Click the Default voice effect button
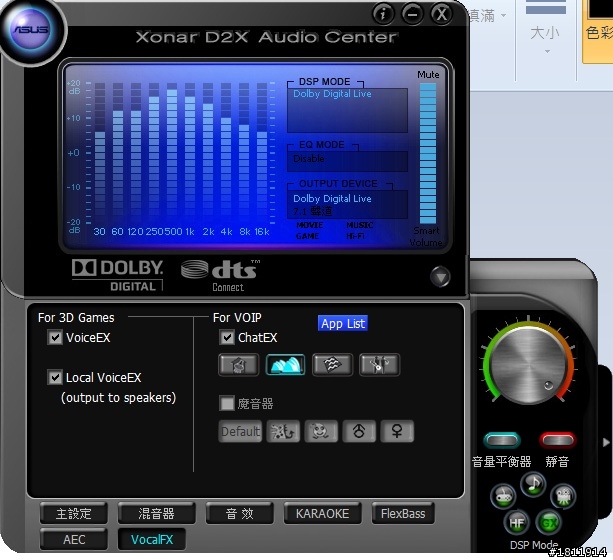 [x=240, y=431]
